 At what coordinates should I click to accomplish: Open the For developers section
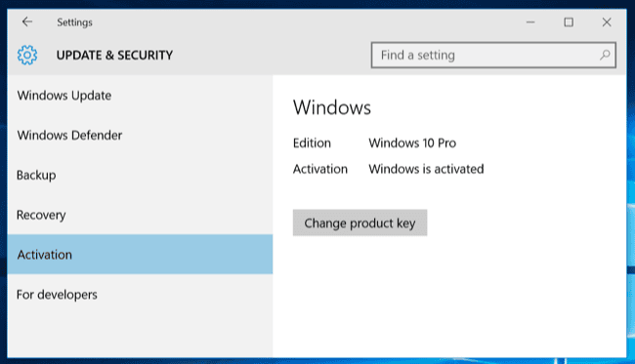point(140,295)
